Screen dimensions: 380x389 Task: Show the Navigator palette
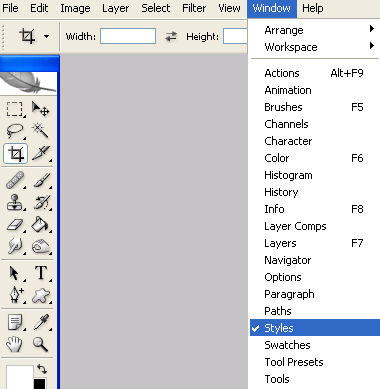(315, 260)
